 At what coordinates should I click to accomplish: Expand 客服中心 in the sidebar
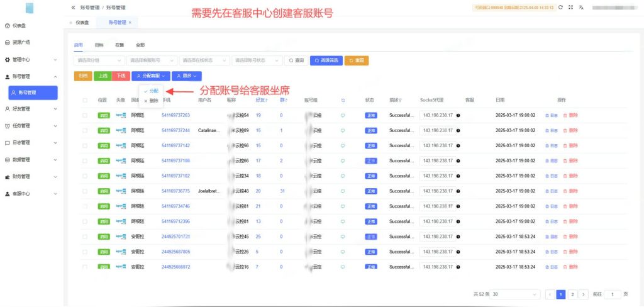coord(31,194)
